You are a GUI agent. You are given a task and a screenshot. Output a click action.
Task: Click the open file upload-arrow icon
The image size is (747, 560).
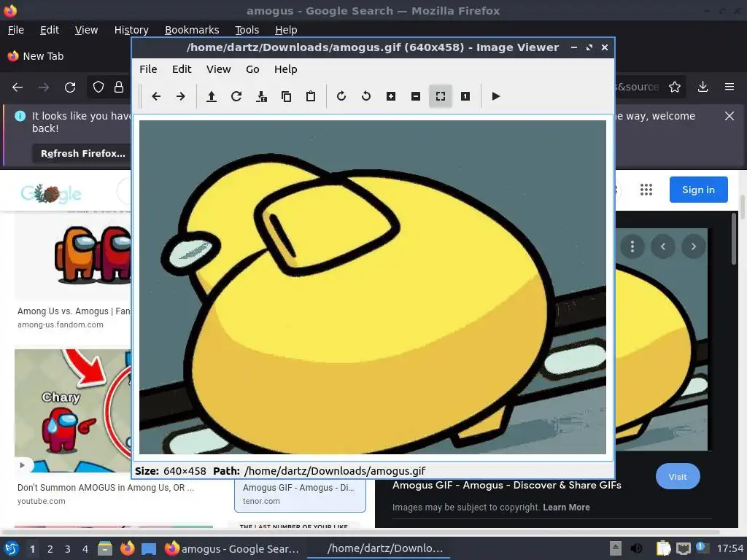point(212,97)
